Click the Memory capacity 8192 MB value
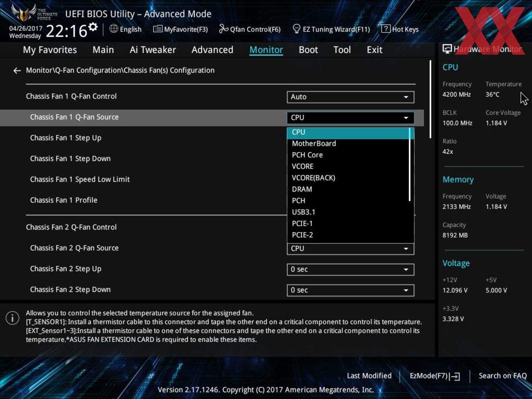Image resolution: width=532 pixels, height=399 pixels. 455,235
